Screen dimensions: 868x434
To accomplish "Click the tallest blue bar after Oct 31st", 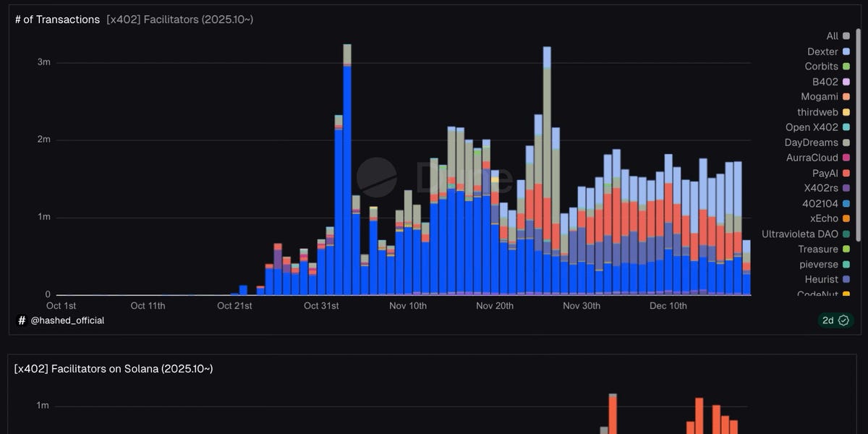I will (x=347, y=181).
